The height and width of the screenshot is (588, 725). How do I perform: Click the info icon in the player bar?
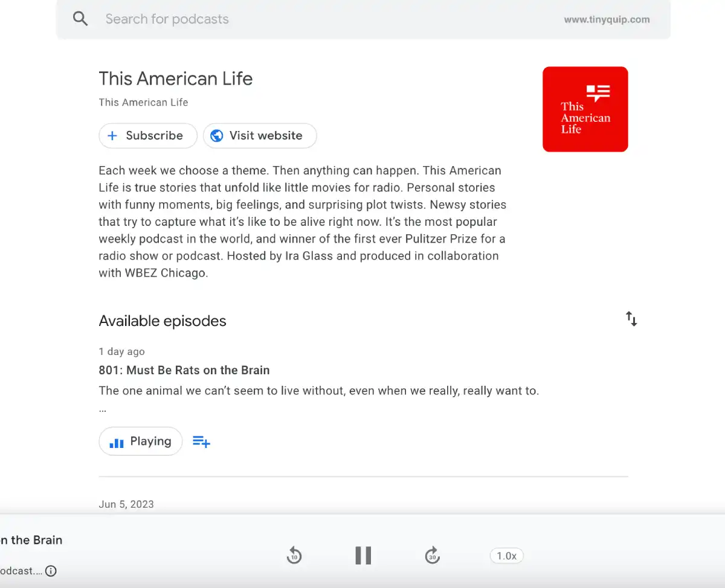click(51, 570)
